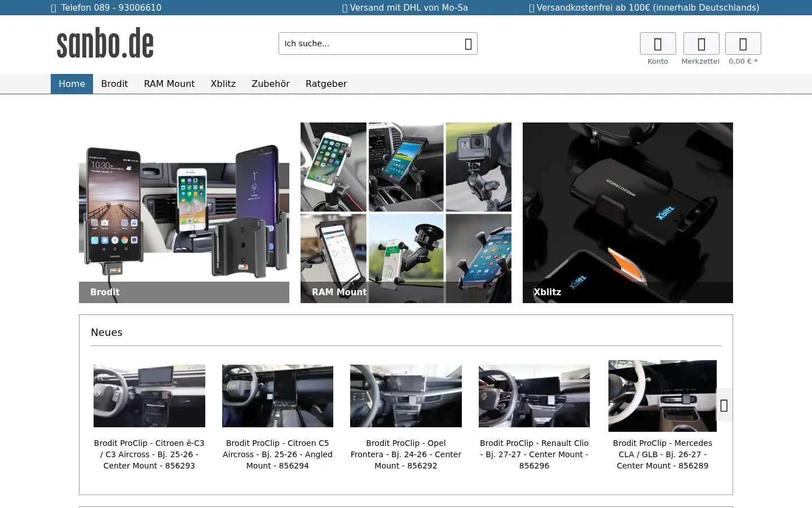Open Renault Clio 856296 product image
This screenshot has height=508, width=812.
(534, 396)
